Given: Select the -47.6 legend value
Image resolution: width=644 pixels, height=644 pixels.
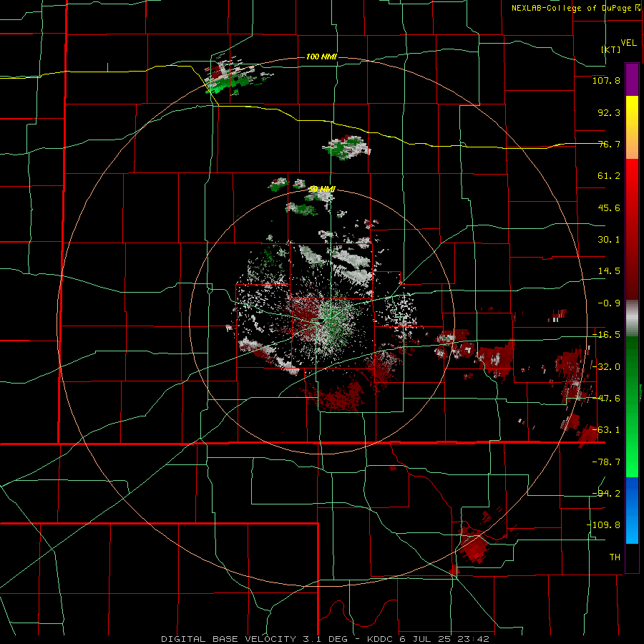Looking at the screenshot, I should [606, 399].
